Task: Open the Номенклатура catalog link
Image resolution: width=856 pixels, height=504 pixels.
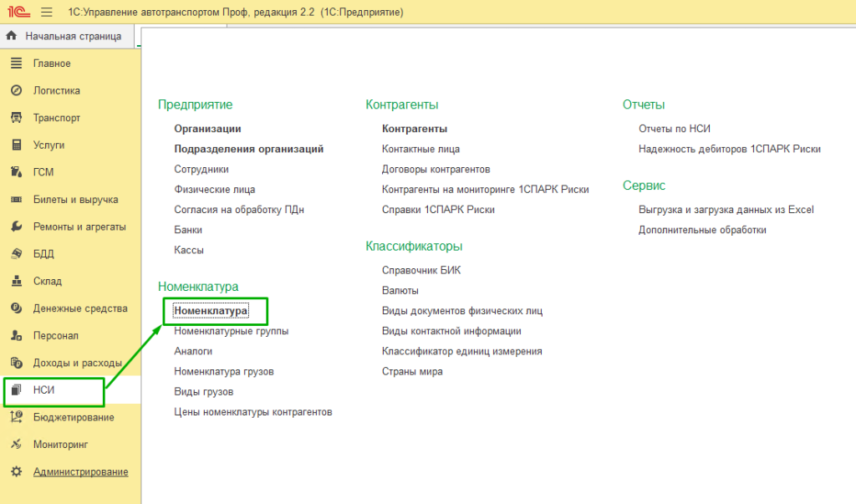Action: click(x=211, y=311)
